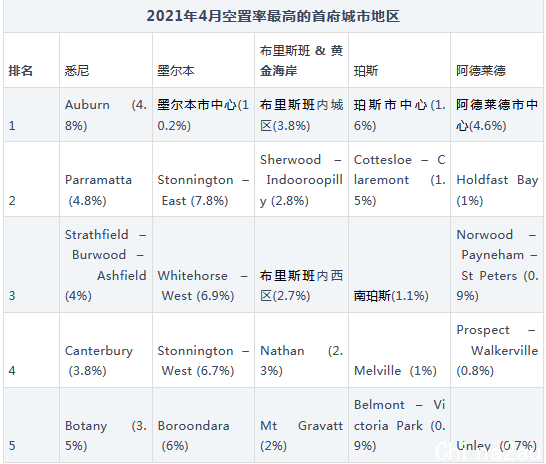The height and width of the screenshot is (464, 546).
Task: Click rank number 3 in 排名 column
Action: click(x=12, y=296)
